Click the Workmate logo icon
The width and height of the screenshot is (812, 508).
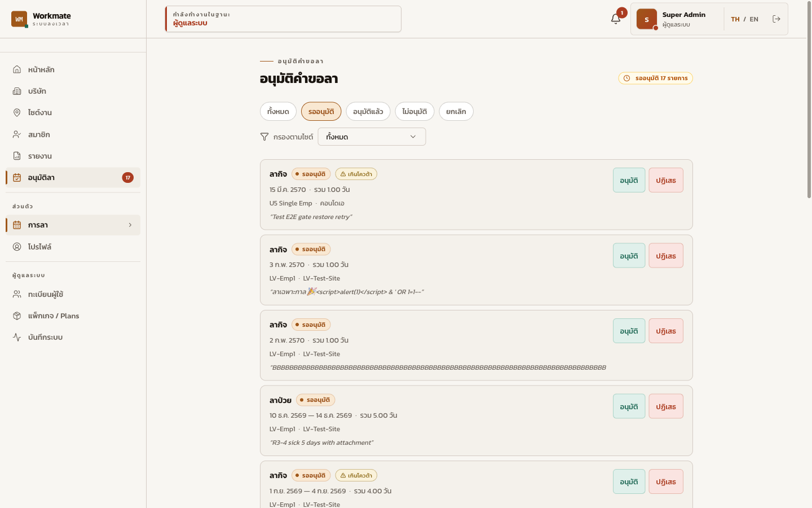pyautogui.click(x=19, y=19)
